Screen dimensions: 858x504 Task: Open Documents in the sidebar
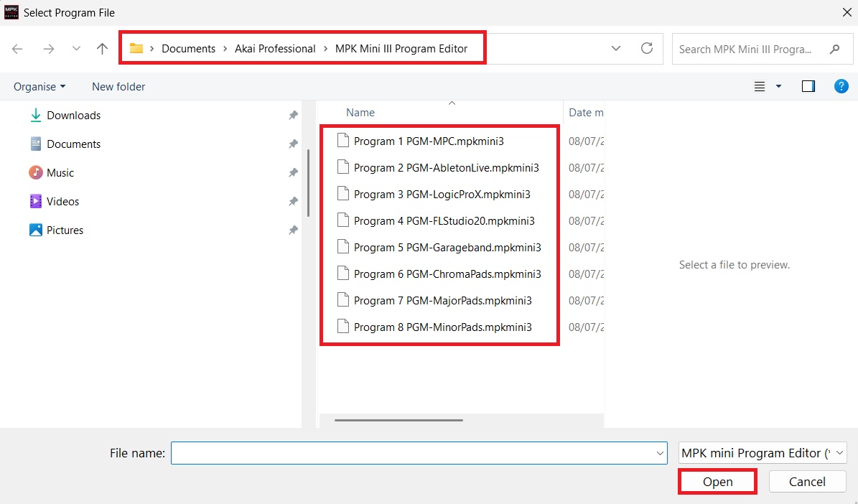(x=73, y=144)
